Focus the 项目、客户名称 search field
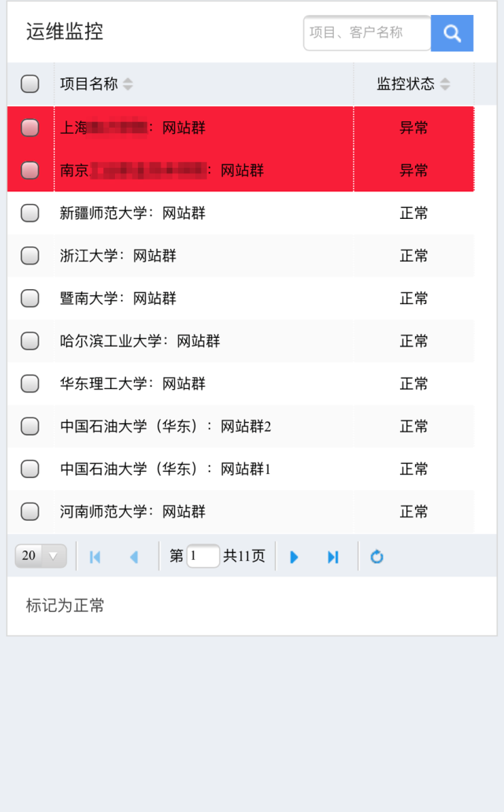The width and height of the screenshot is (504, 812). click(366, 33)
